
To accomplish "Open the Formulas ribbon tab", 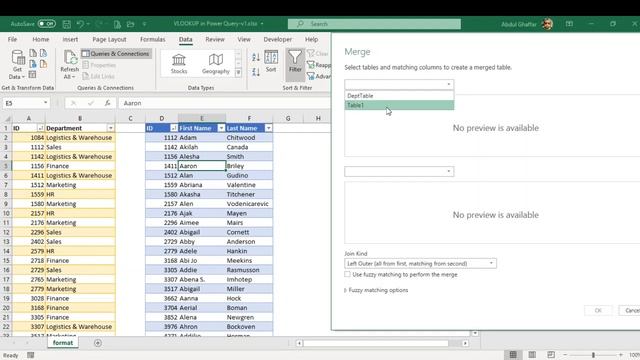I will [x=153, y=39].
